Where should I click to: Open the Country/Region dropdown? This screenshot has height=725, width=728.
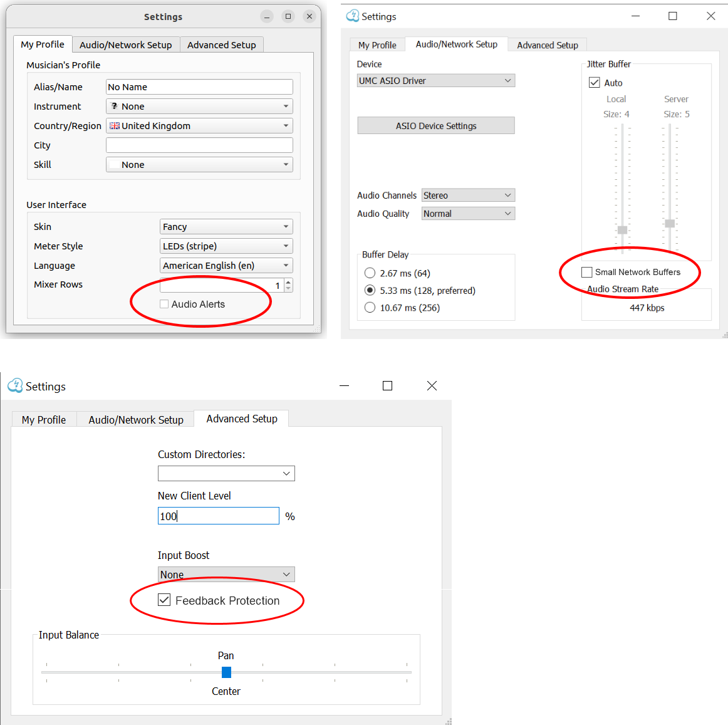tap(199, 126)
